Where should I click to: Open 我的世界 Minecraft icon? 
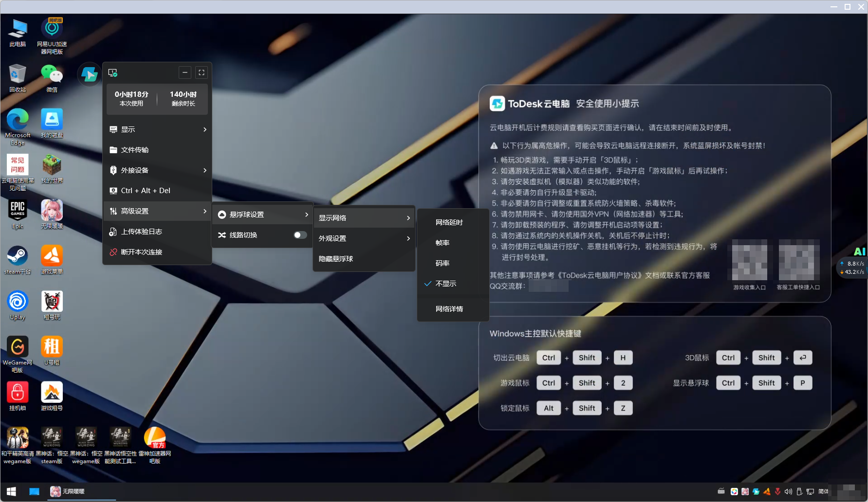tap(52, 169)
